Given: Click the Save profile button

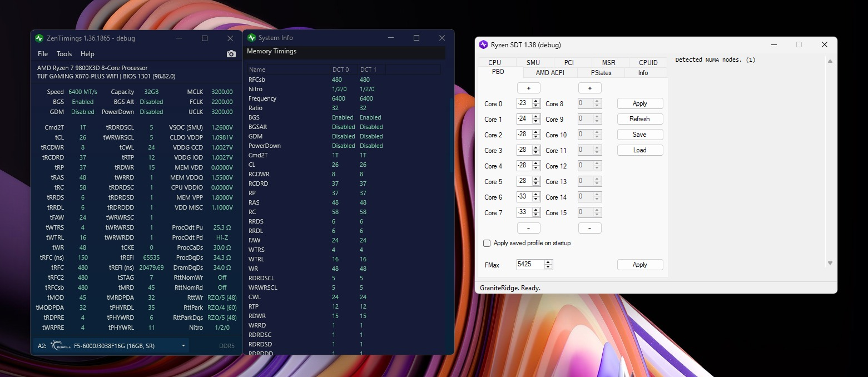Looking at the screenshot, I should click(x=640, y=135).
